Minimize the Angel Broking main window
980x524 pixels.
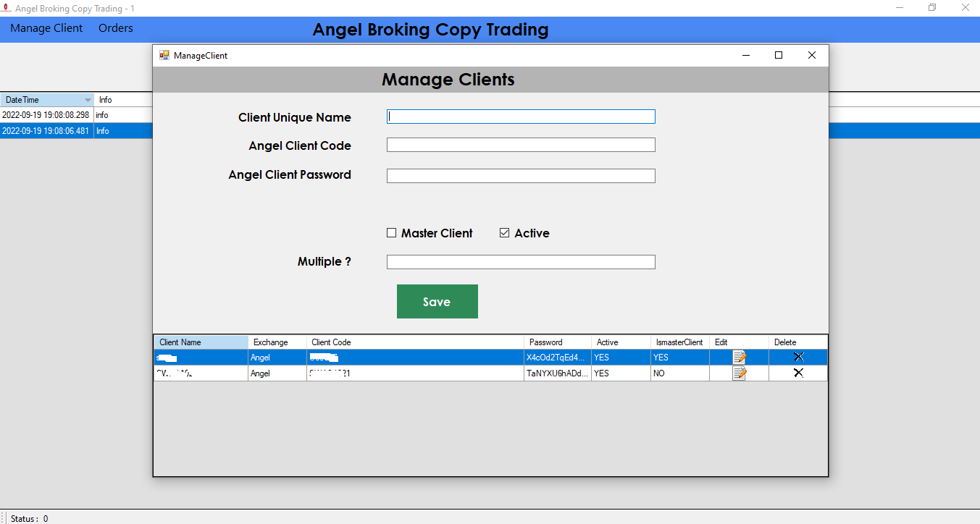coord(900,8)
